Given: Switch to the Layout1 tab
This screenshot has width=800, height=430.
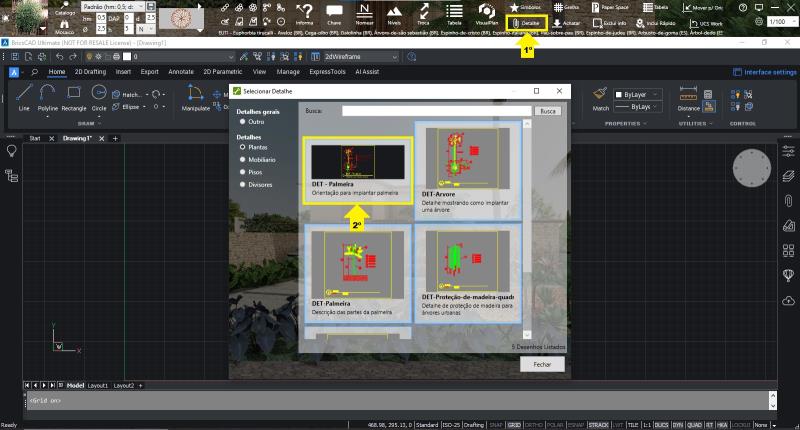Looking at the screenshot, I should click(97, 385).
